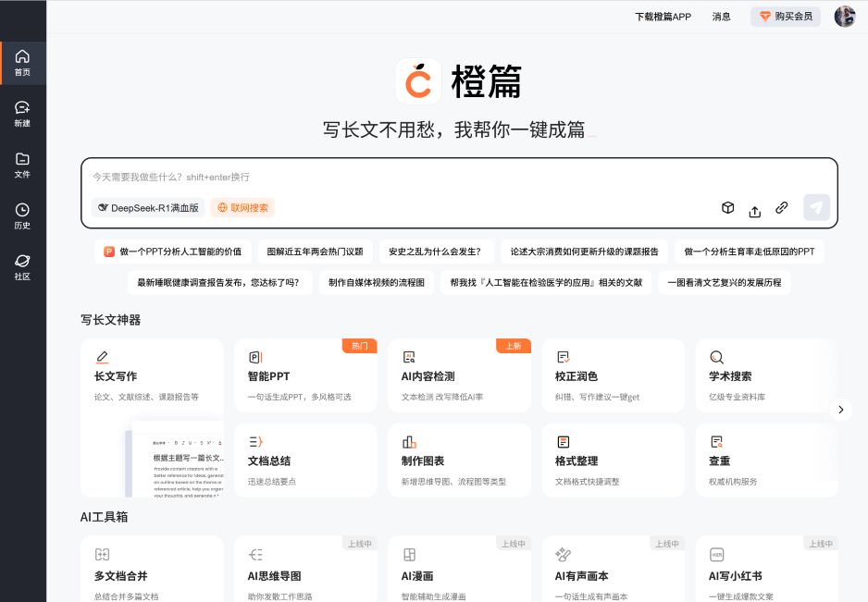Open the 消息 messages menu
This screenshot has height=602, width=868.
pyautogui.click(x=721, y=17)
